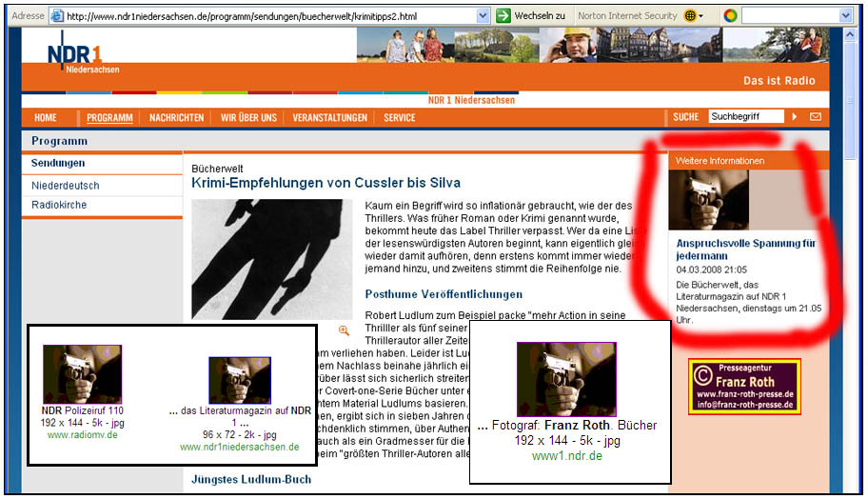The width and height of the screenshot is (868, 499).
Task: Click the Posthume Veröffentlichungen heading
Action: 444,294
